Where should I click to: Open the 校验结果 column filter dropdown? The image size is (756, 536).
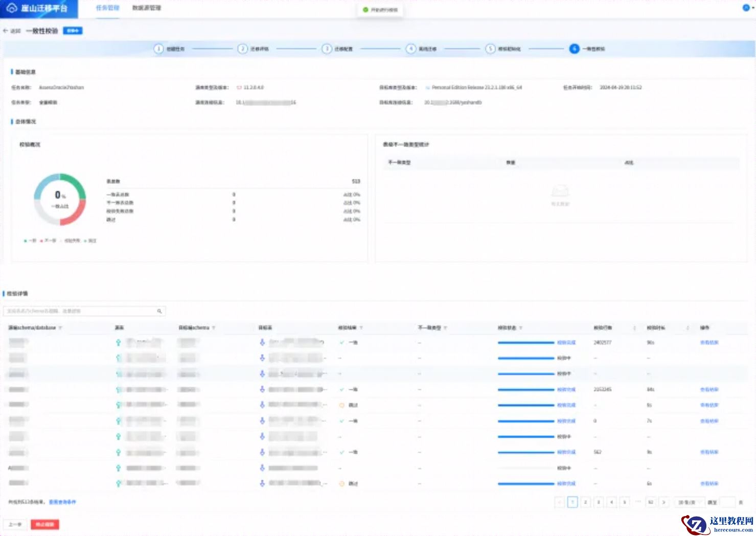(x=361, y=328)
